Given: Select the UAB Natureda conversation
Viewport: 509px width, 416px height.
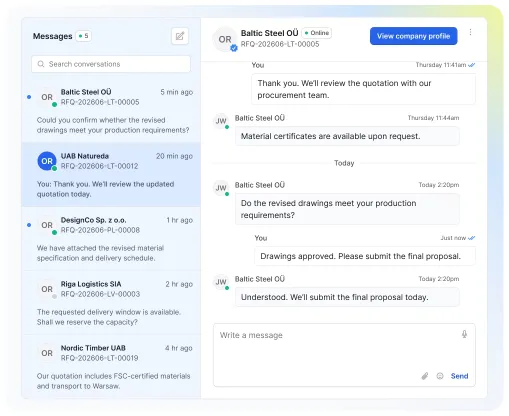Looking at the screenshot, I should pos(111,175).
